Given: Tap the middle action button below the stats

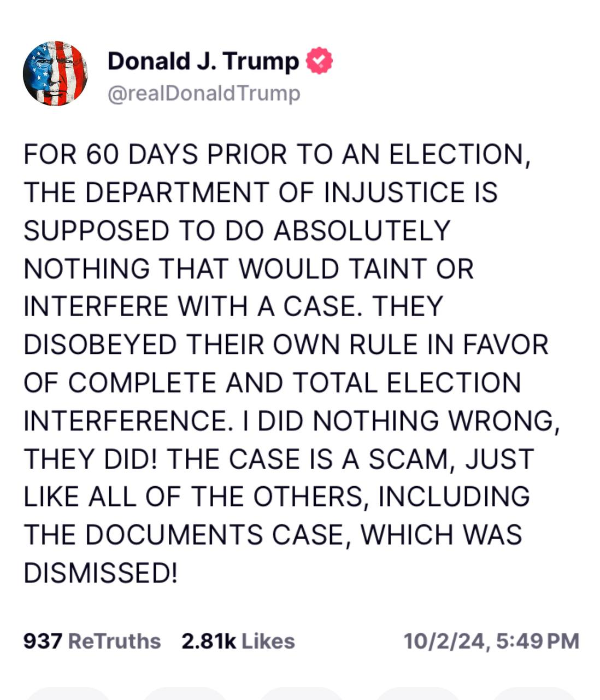Looking at the screenshot, I should click(x=301, y=693).
